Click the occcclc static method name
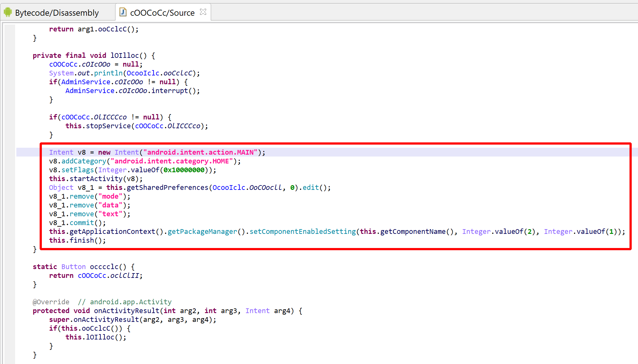This screenshot has height=364, width=638. pyautogui.click(x=108, y=267)
